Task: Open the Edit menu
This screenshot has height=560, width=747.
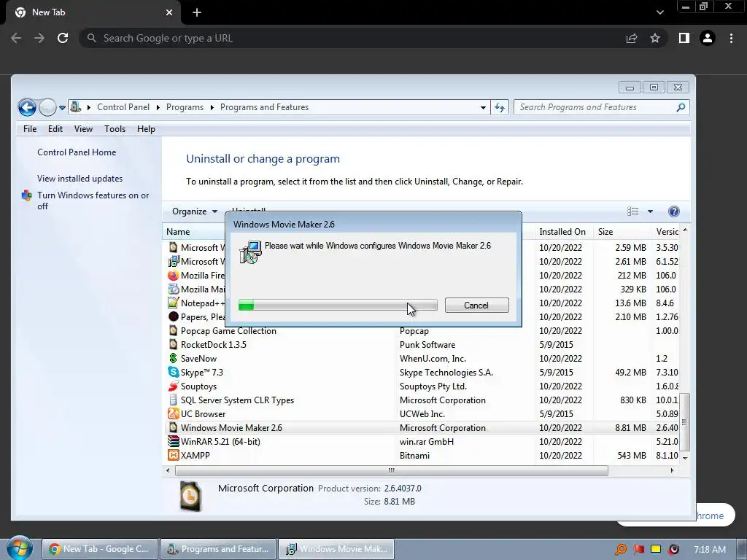Action: point(55,129)
